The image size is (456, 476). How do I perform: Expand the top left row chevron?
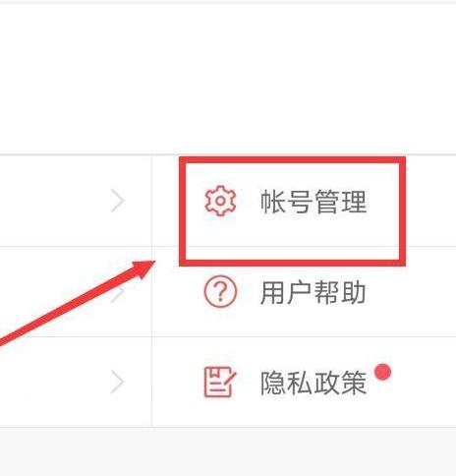117,201
